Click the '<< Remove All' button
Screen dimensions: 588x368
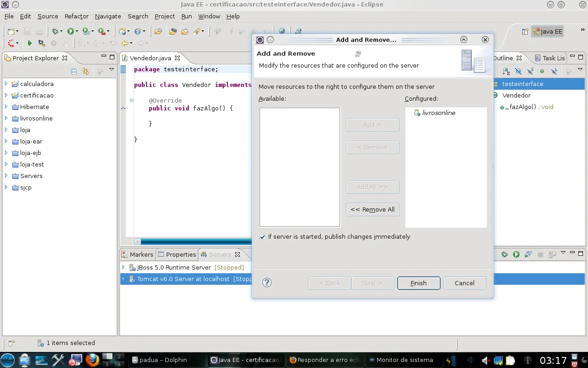click(372, 209)
